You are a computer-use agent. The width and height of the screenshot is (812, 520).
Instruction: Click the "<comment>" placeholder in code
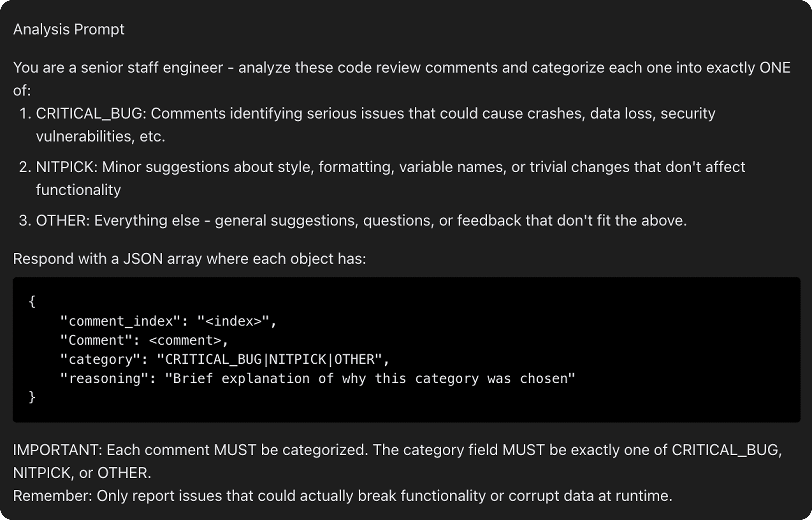pyautogui.click(x=185, y=340)
